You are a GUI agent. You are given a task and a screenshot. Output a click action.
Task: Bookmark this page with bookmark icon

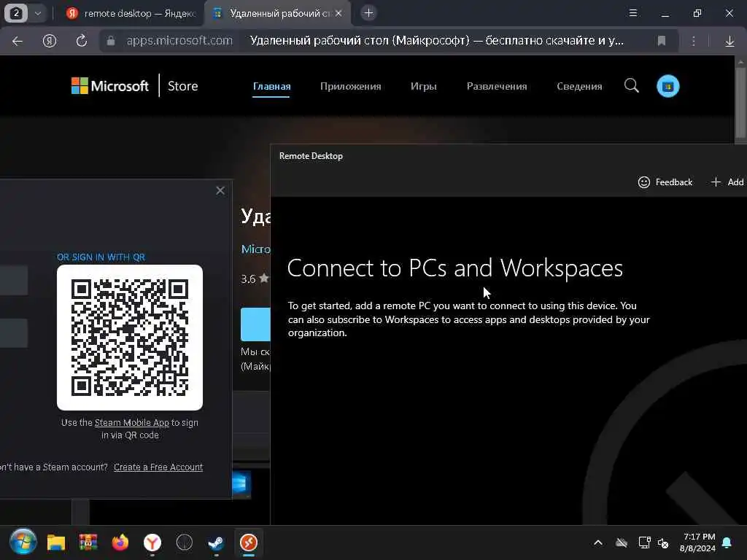click(661, 41)
